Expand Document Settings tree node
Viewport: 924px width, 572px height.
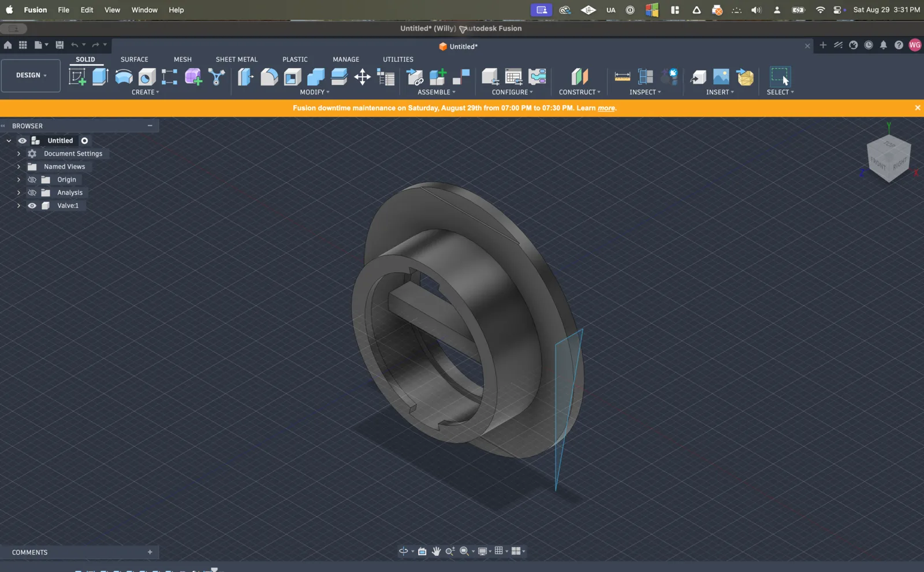pyautogui.click(x=18, y=154)
